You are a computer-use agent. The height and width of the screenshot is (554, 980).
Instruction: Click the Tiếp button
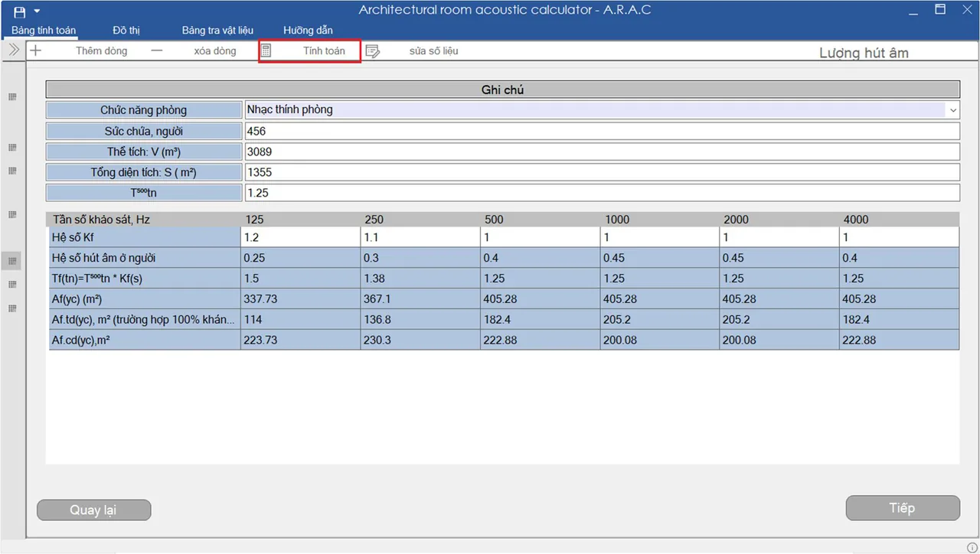click(903, 508)
